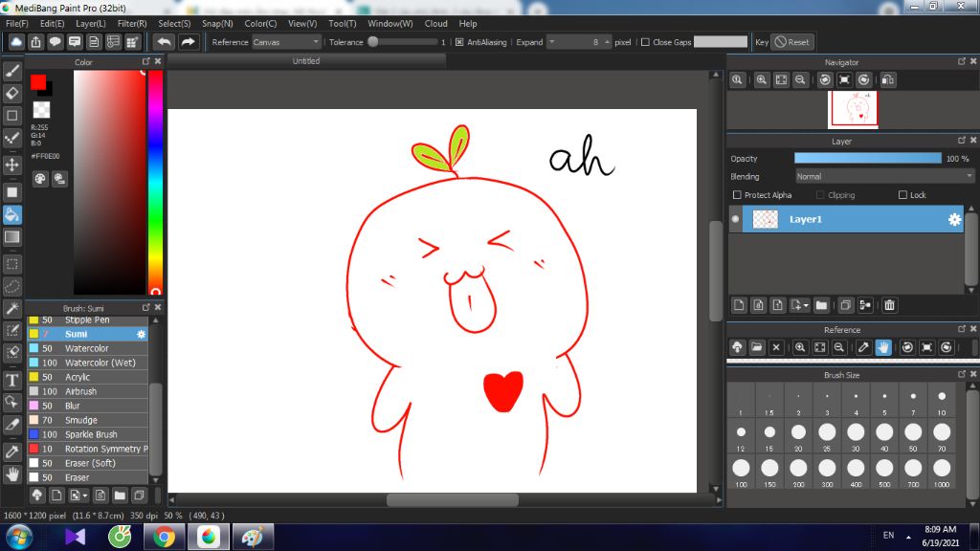
Task: Open Google Chrome from the taskbar
Action: click(x=164, y=538)
